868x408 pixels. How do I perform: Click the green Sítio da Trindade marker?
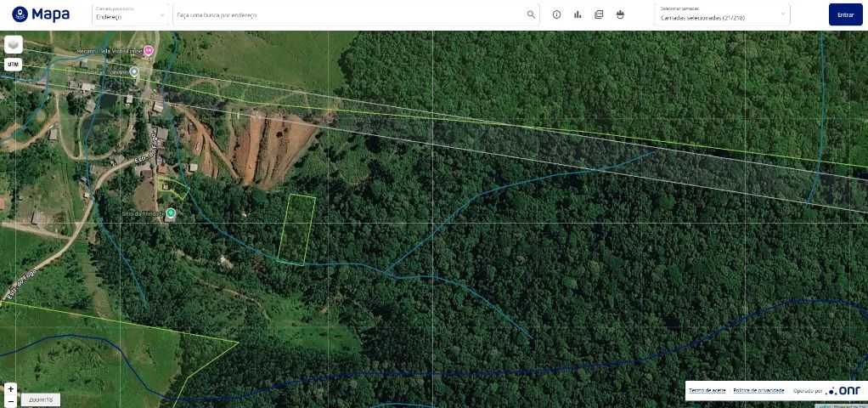point(171,212)
